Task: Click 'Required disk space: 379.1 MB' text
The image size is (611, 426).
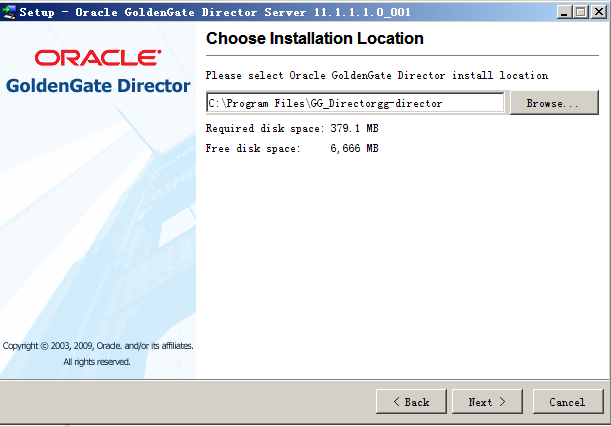Action: (292, 128)
